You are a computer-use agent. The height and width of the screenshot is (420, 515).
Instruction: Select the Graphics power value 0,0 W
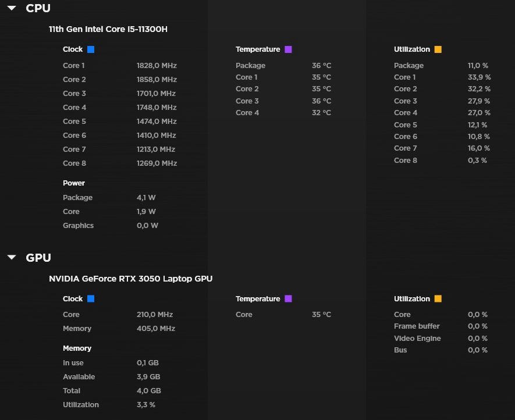tap(147, 226)
